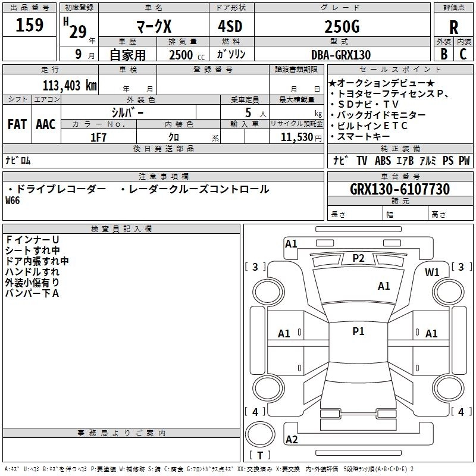Click the exterior grade B cell
The image size is (476, 476).
click(x=443, y=54)
